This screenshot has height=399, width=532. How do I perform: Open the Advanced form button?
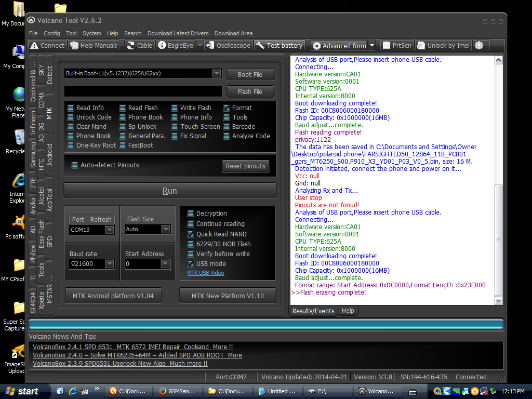click(339, 46)
